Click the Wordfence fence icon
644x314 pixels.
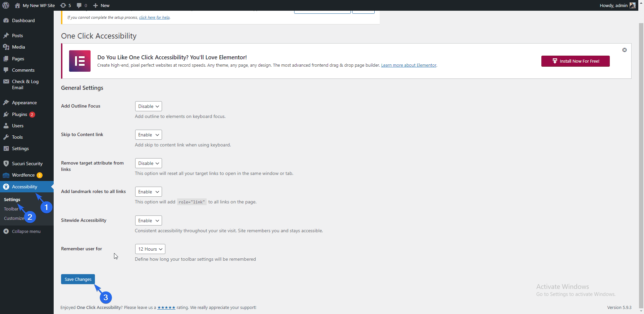pyautogui.click(x=6, y=175)
